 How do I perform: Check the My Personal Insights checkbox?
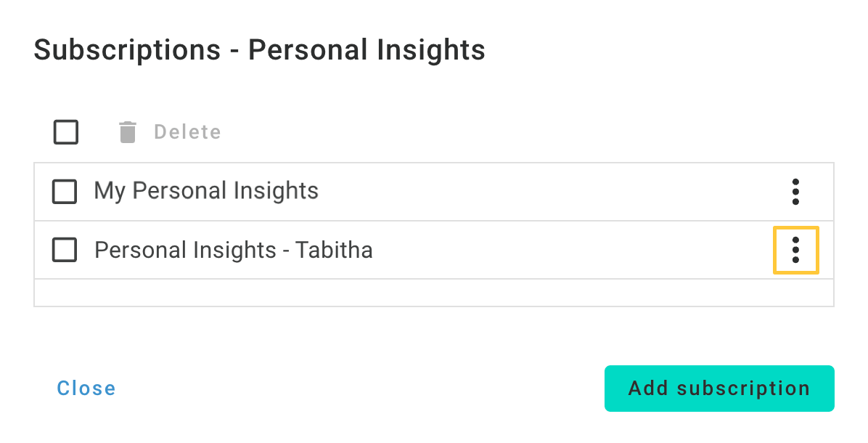click(64, 192)
